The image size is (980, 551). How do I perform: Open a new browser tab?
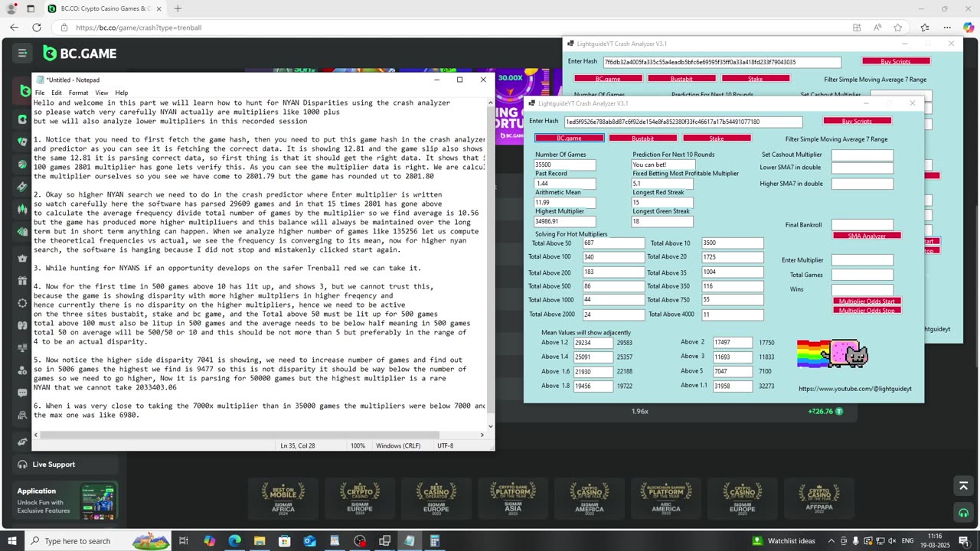point(178,8)
